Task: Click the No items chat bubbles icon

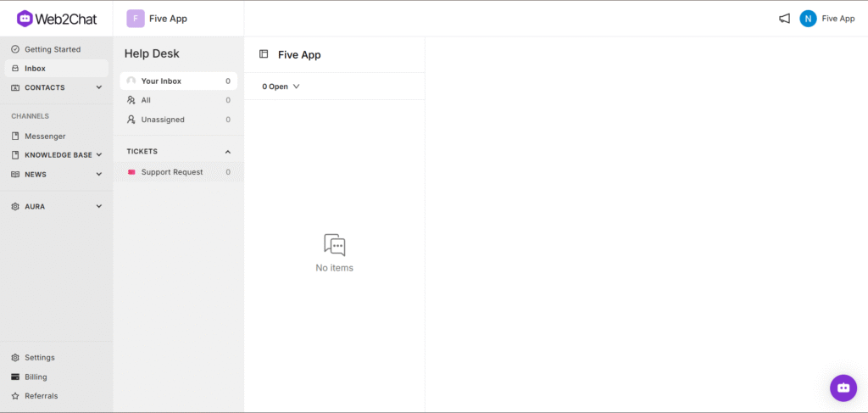Action: [x=334, y=245]
